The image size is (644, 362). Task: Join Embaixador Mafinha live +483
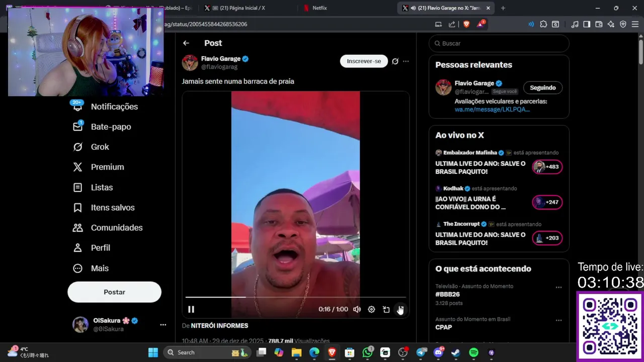point(547,167)
